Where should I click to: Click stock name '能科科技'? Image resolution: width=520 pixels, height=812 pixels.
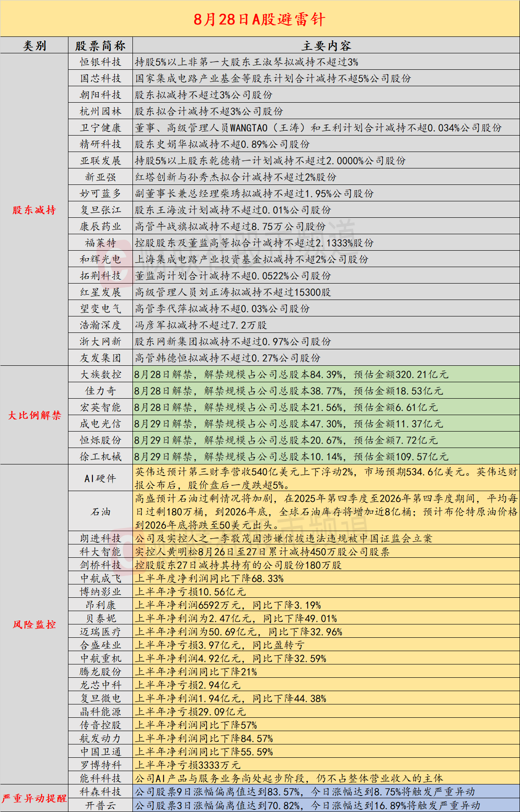point(100,778)
